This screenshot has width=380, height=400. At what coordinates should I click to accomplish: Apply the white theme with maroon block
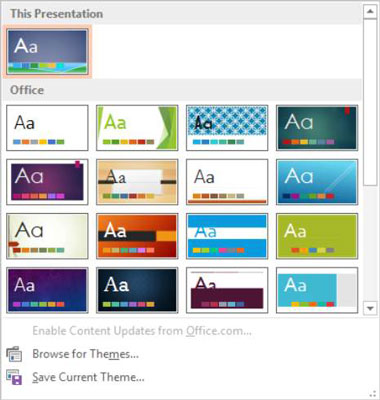click(x=227, y=290)
